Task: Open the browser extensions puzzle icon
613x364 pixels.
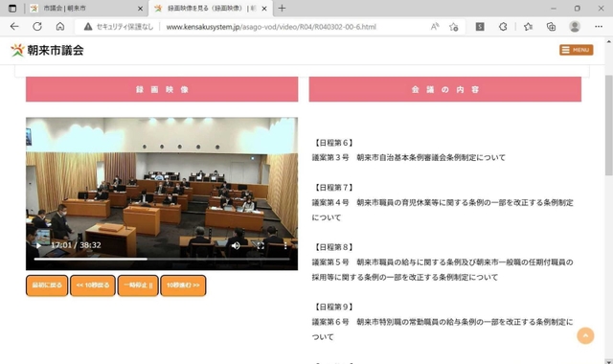Action: [x=503, y=27]
